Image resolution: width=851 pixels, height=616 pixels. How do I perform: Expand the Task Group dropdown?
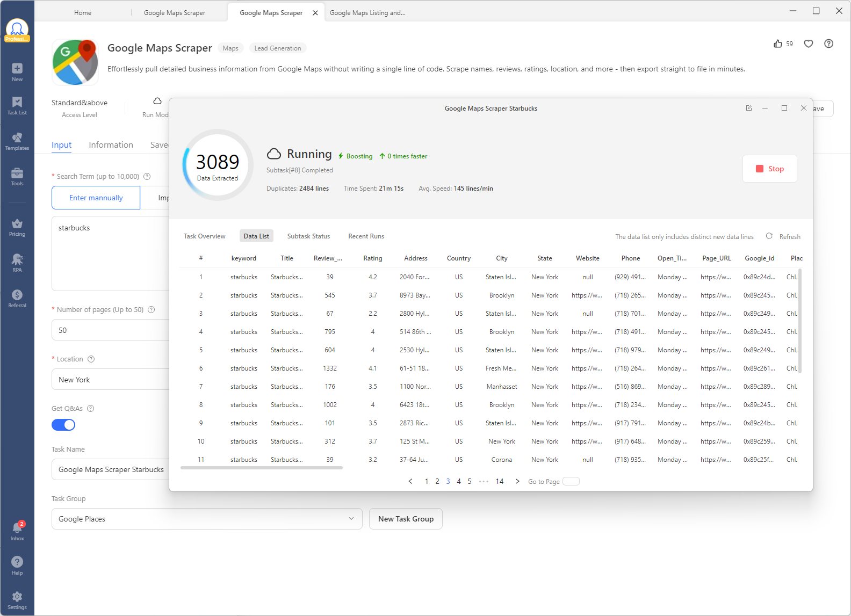tap(207, 519)
